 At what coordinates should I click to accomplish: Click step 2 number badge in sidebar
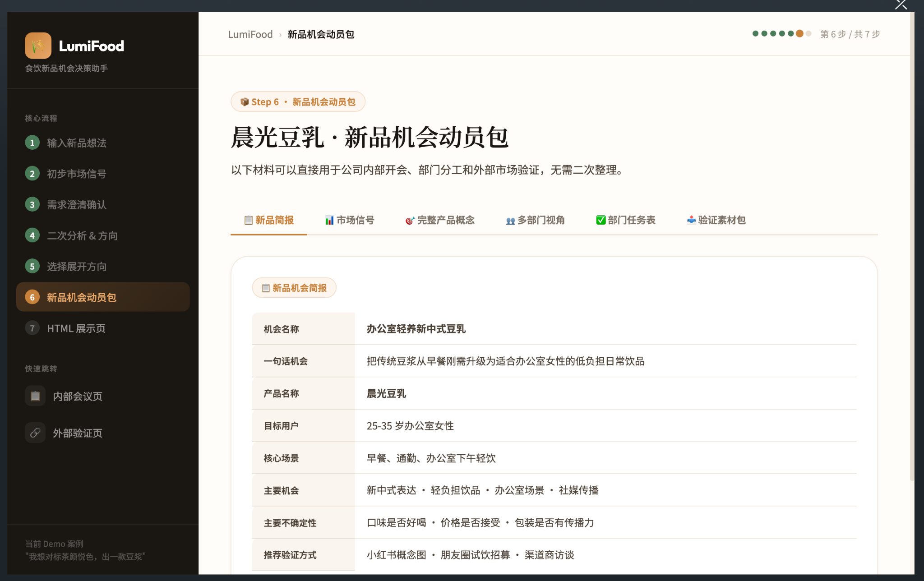coord(32,174)
